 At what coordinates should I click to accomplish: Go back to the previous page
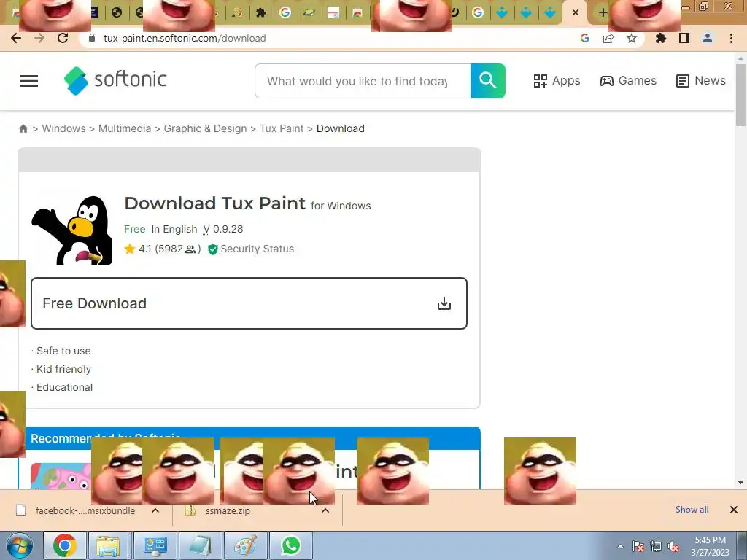coord(16,38)
